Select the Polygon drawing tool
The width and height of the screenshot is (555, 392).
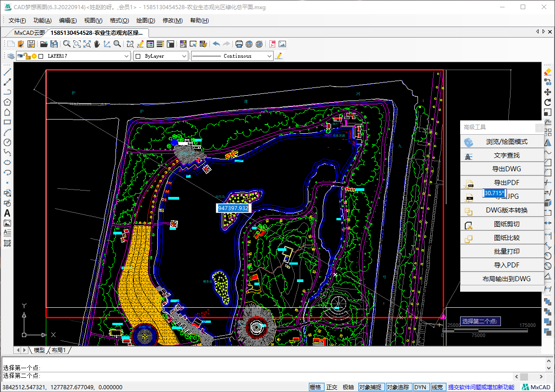7,103
